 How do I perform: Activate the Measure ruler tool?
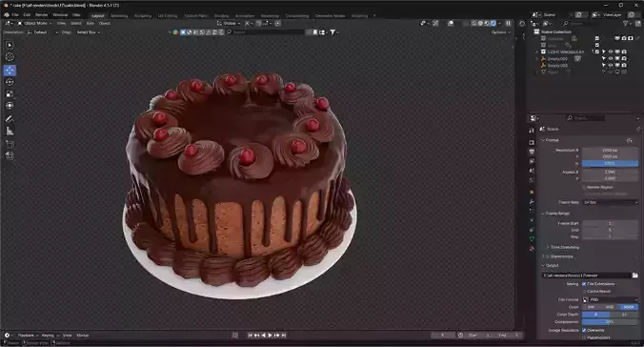pyautogui.click(x=10, y=132)
